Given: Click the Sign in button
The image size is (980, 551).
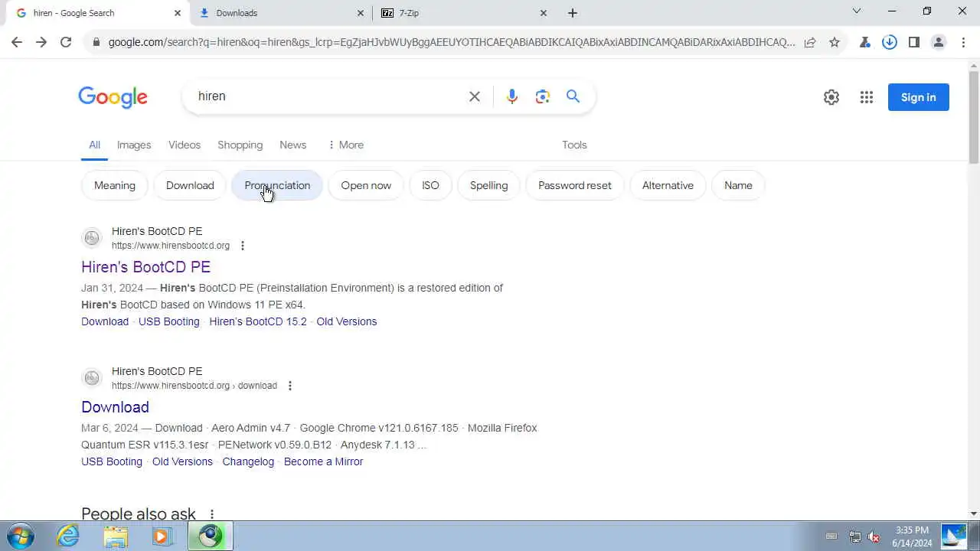Looking at the screenshot, I should click(919, 97).
